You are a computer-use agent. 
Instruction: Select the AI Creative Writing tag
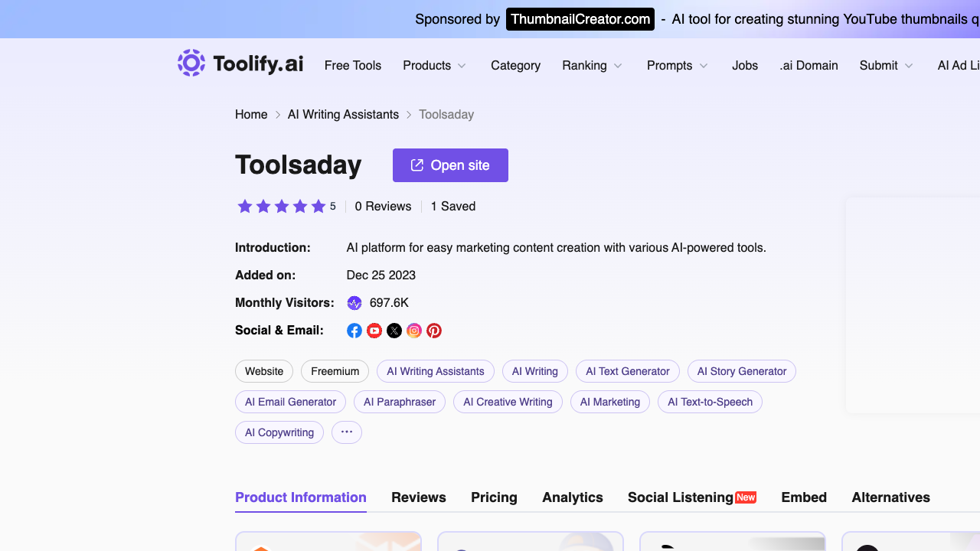coord(508,402)
